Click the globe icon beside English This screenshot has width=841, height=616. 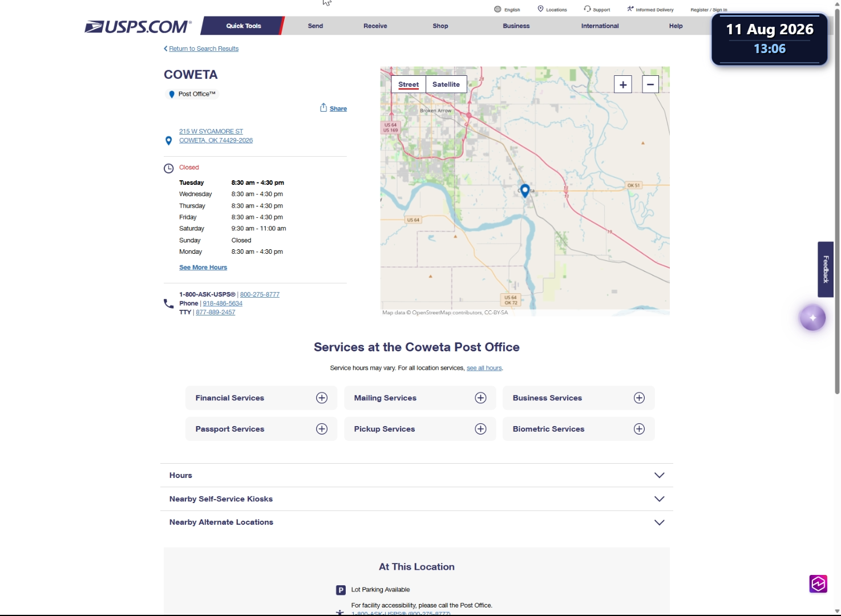pyautogui.click(x=498, y=9)
